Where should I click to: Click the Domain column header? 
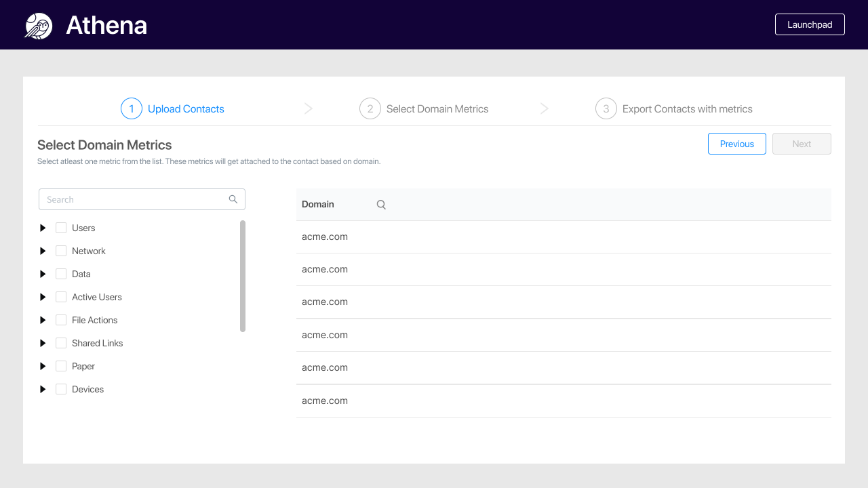tap(318, 204)
